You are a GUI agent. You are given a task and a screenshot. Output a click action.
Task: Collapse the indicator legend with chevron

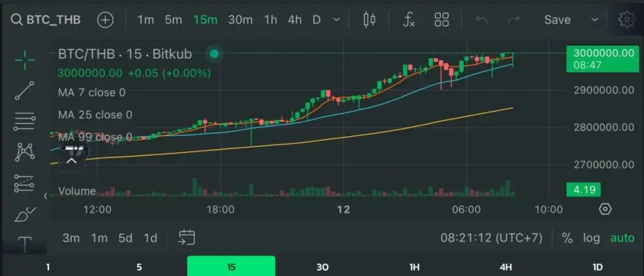(x=71, y=161)
